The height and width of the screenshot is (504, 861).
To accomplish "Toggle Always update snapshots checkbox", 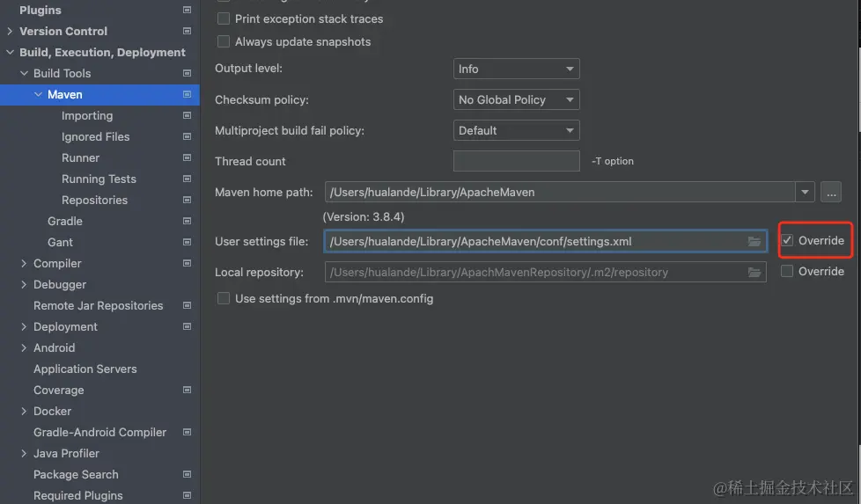I will point(224,41).
